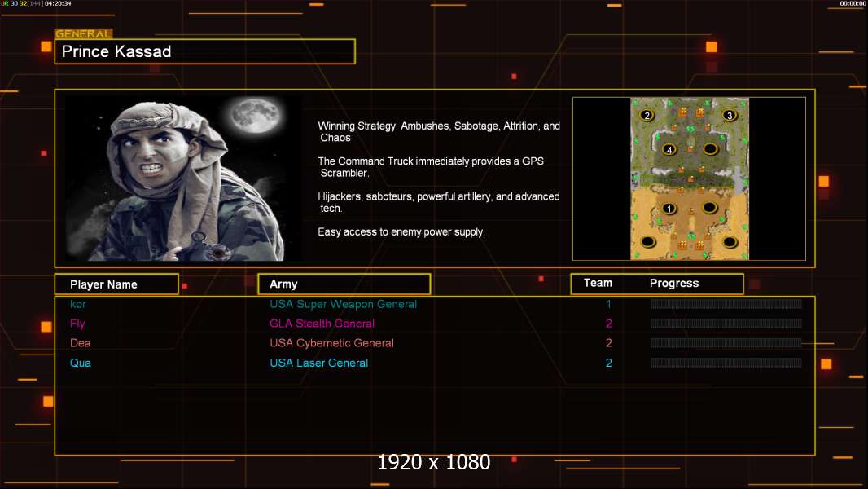
Task: Click start position 4 marker on the map
Action: tap(669, 149)
